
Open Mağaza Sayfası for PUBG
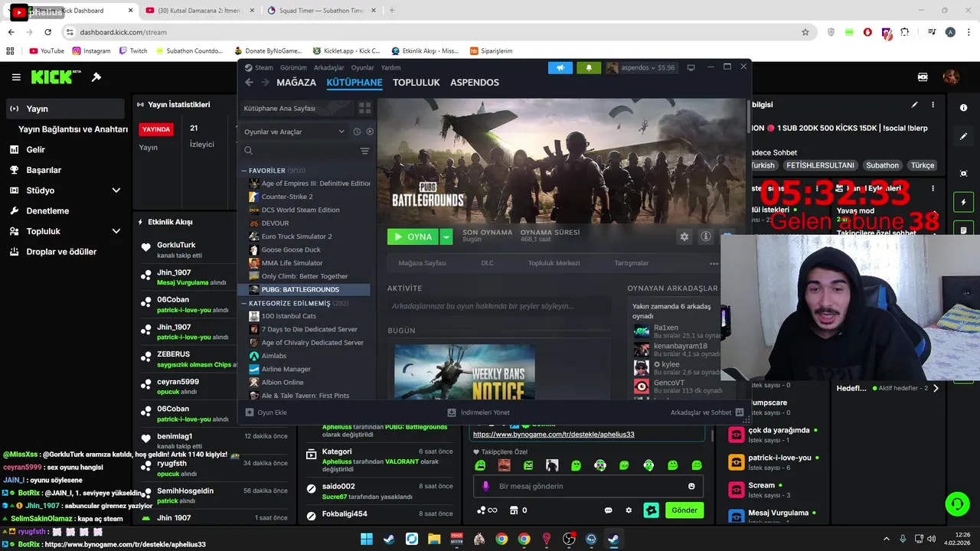click(x=422, y=263)
